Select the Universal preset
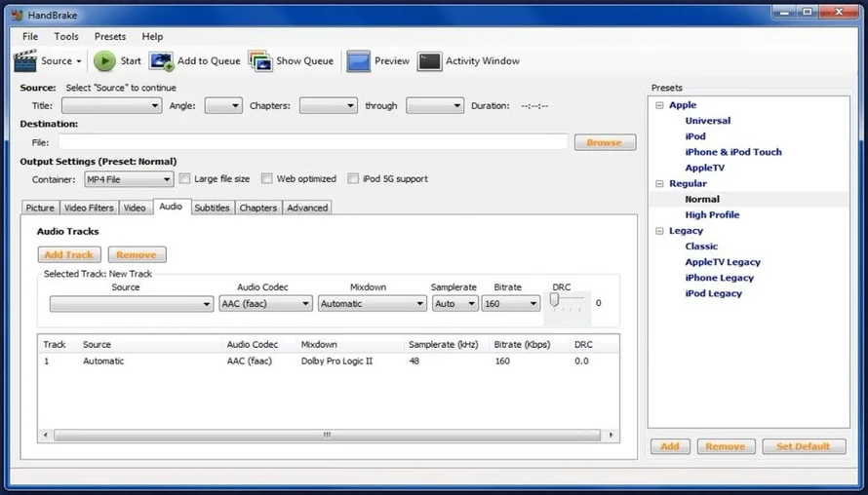The width and height of the screenshot is (868, 495). coord(708,121)
